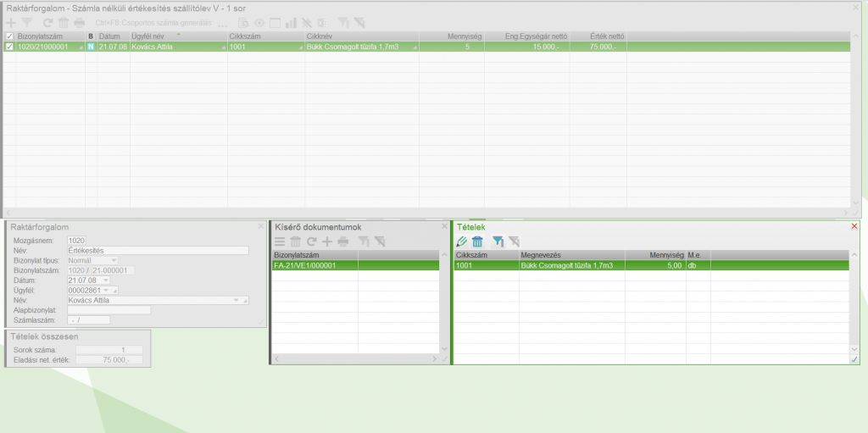The image size is (868, 433).
Task: Select the FA-21/VE1/000001 document row
Action: pos(314,265)
